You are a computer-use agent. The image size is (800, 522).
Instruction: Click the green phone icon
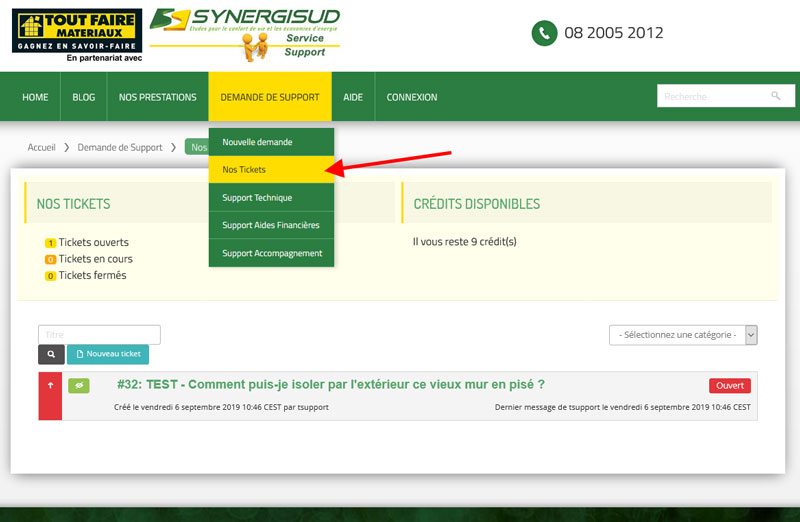pyautogui.click(x=544, y=33)
